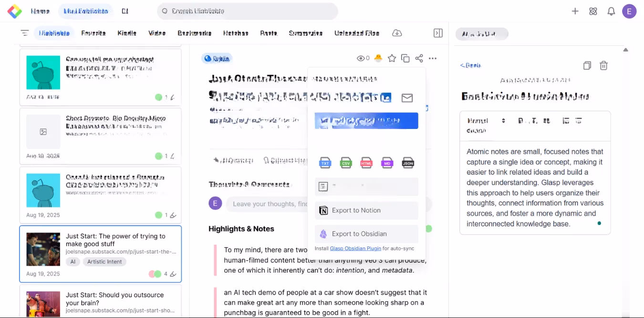Export highlights as CSV file
The image size is (644, 318).
(x=346, y=162)
